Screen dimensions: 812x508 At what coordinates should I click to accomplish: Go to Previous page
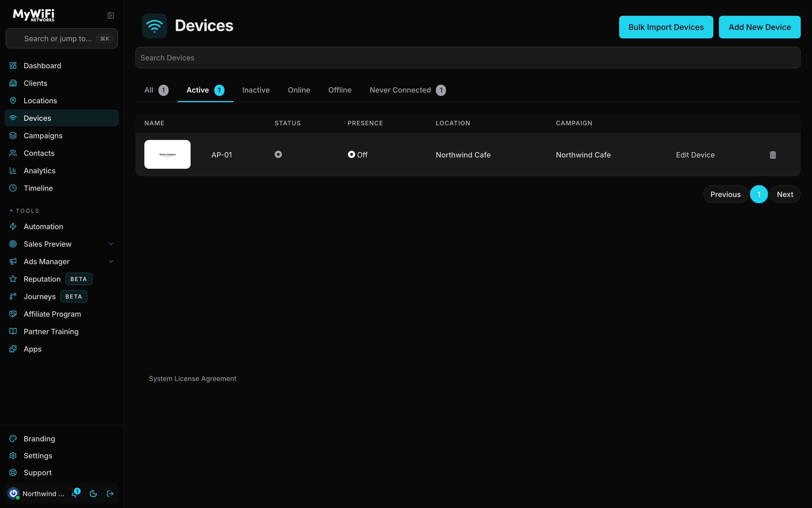tap(725, 194)
